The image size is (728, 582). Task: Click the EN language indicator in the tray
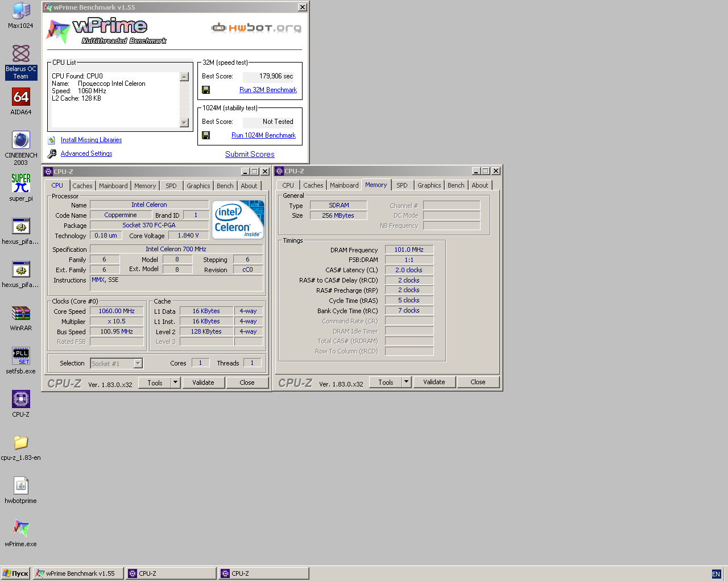point(716,574)
